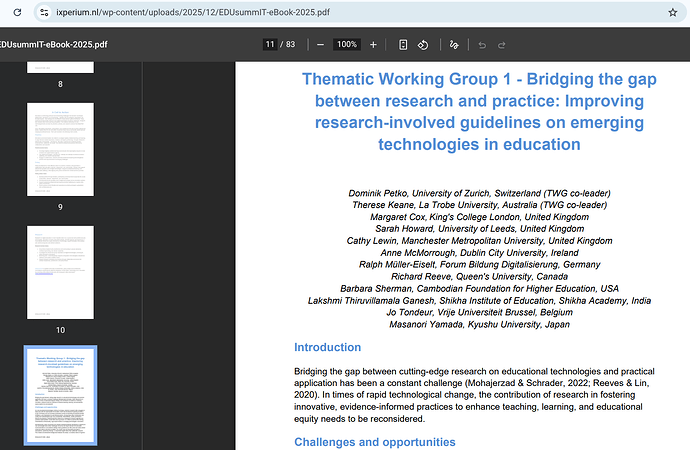Click the 100% zoom level field
Image resolution: width=690 pixels, height=450 pixels.
tap(347, 45)
